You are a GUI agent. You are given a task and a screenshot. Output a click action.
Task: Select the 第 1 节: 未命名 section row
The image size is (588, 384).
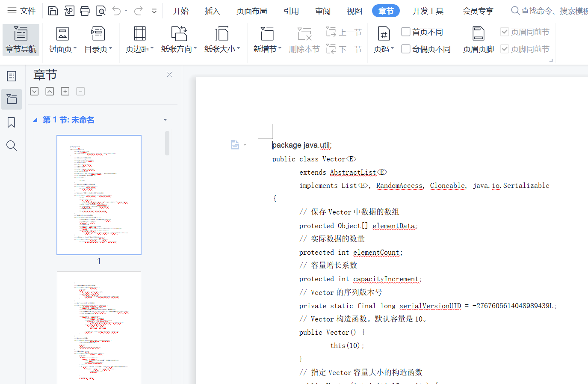click(103, 120)
